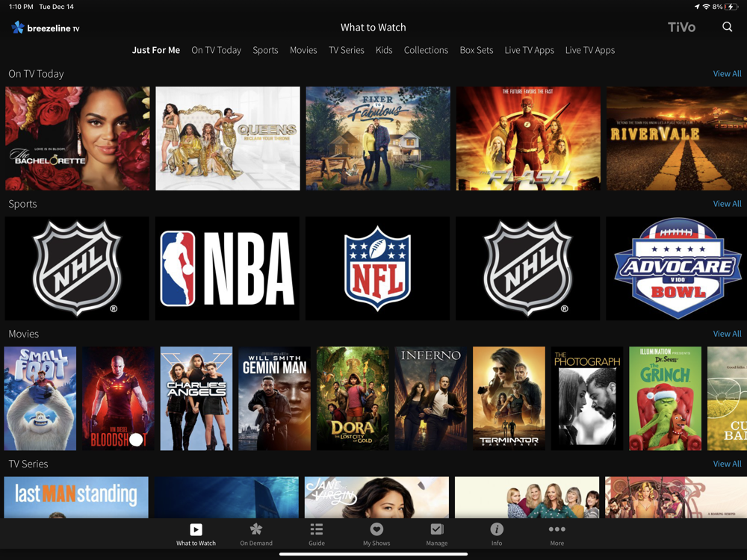
Task: Open the Terminator Dark Fate poster
Action: point(509,399)
